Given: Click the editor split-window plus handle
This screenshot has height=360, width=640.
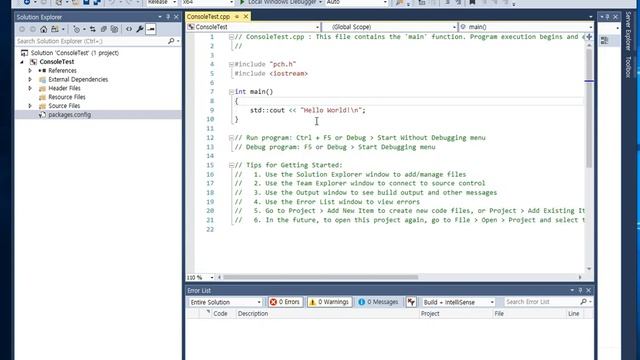Looking at the screenshot, I should [x=589, y=37].
